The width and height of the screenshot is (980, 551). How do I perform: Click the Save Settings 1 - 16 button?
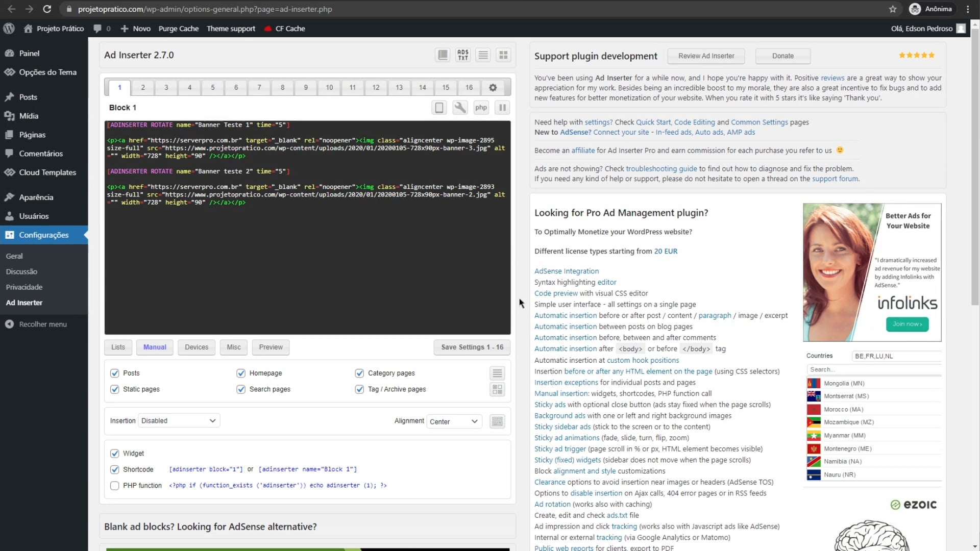(x=471, y=347)
